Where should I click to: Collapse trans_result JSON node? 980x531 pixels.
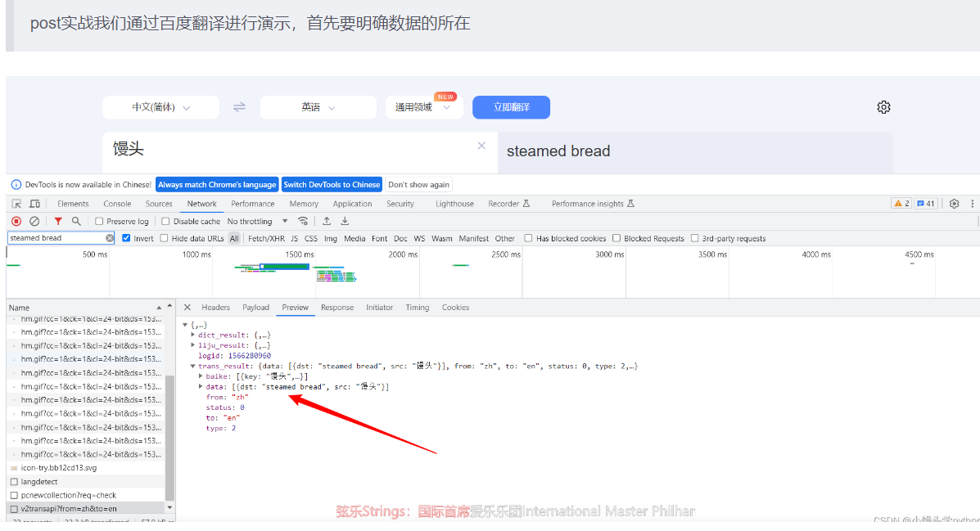(x=193, y=366)
